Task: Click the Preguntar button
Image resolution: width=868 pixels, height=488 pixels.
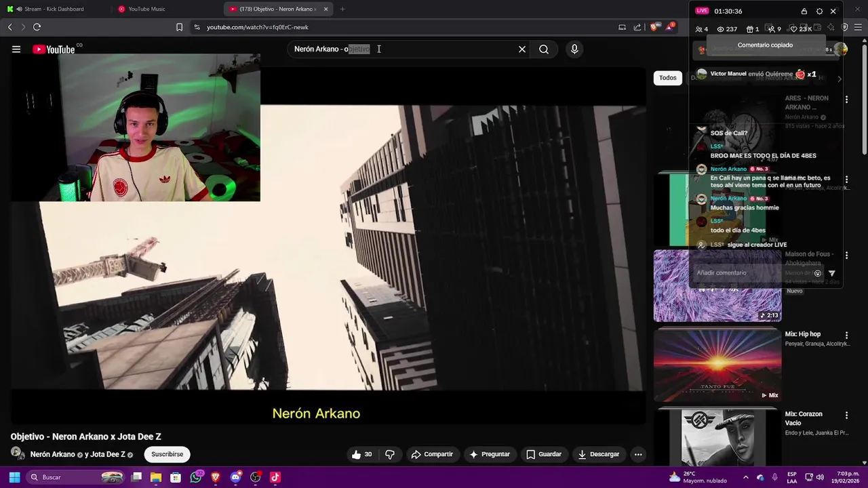Action: click(490, 454)
